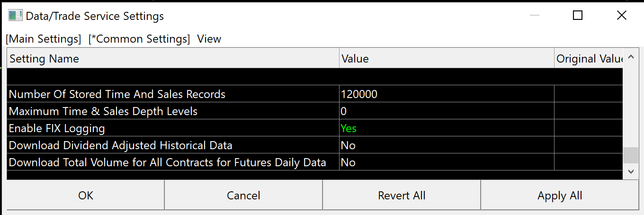The width and height of the screenshot is (644, 215).
Task: Click the scrollbar down arrow
Action: (x=630, y=171)
